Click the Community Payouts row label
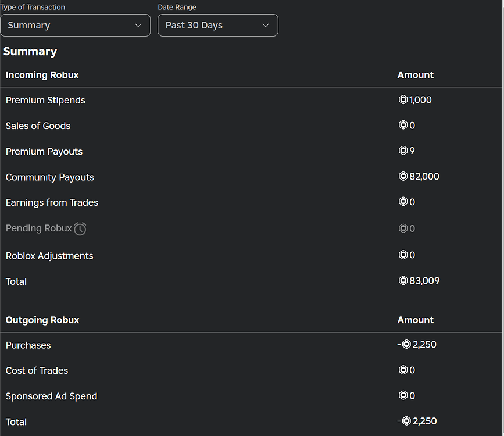This screenshot has height=436, width=504. [49, 177]
